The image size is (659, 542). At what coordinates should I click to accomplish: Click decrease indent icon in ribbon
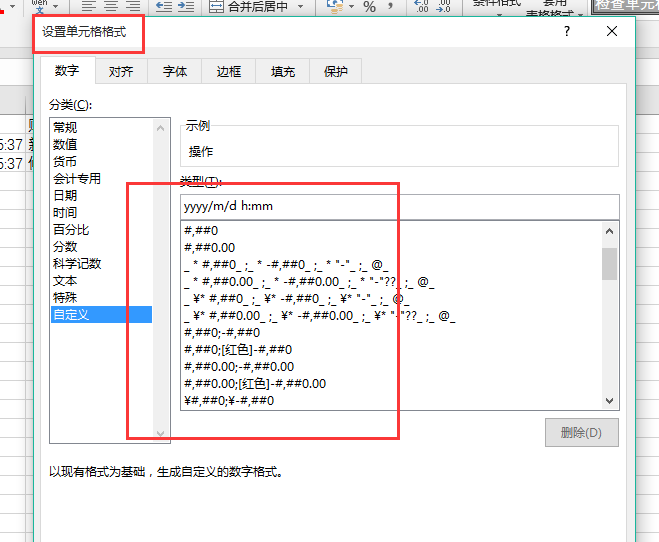pyautogui.click(x=163, y=6)
